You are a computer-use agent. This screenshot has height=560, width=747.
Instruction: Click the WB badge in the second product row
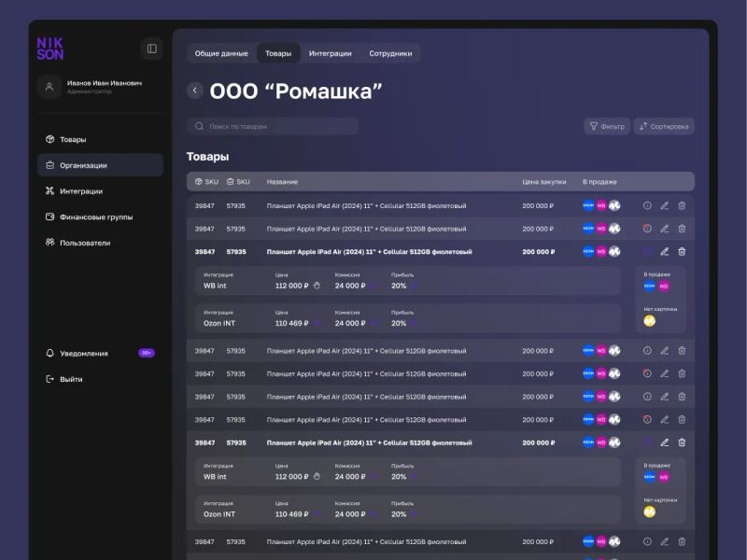tap(601, 229)
